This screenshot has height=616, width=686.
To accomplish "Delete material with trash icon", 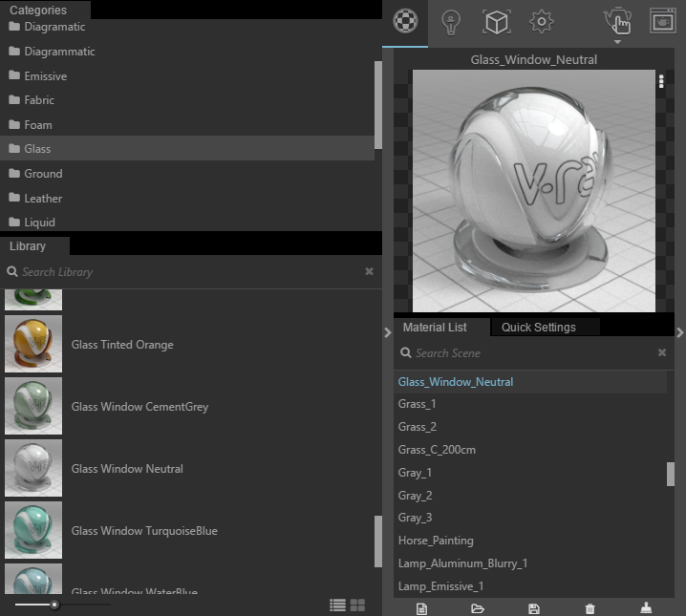I will (x=590, y=608).
